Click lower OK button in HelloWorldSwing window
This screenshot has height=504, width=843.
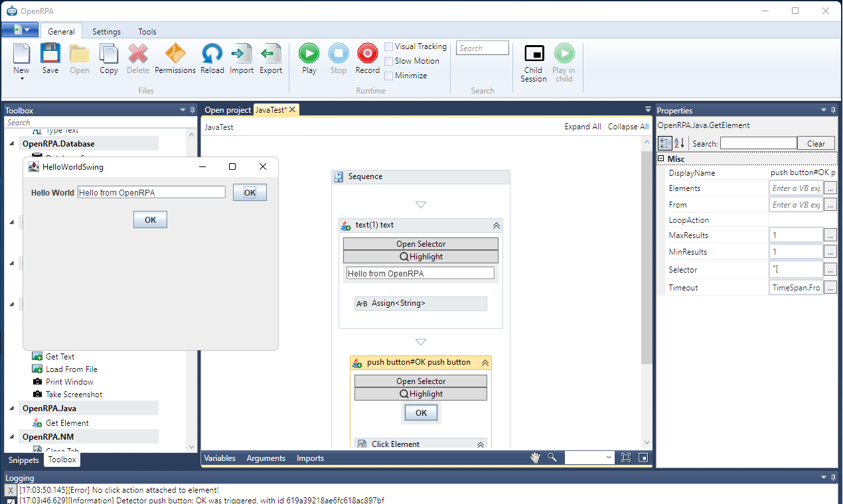pyautogui.click(x=150, y=220)
